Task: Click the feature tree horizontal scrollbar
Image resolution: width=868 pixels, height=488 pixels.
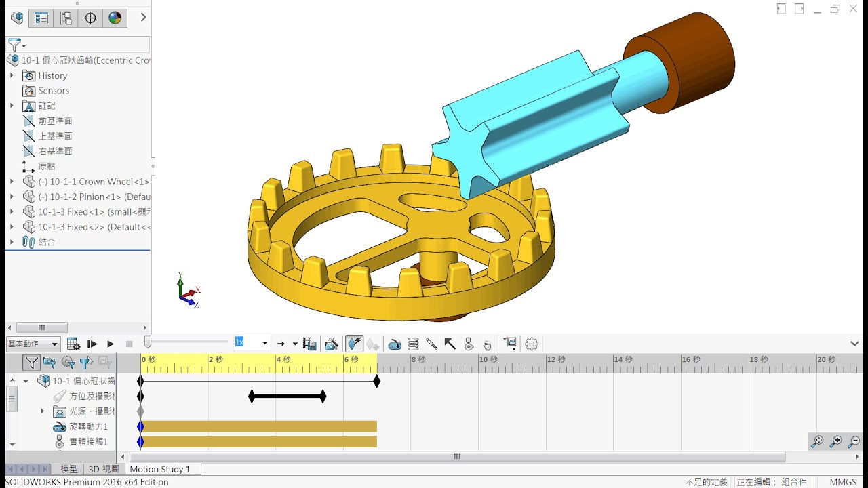Action: (x=42, y=327)
